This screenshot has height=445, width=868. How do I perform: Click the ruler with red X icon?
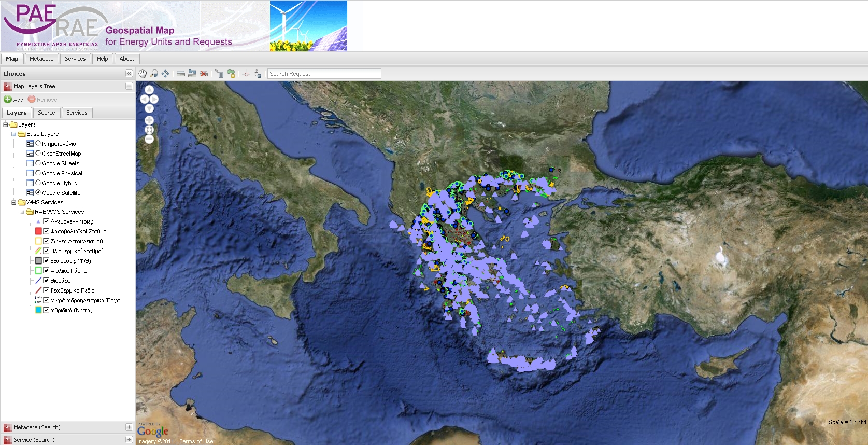click(204, 74)
